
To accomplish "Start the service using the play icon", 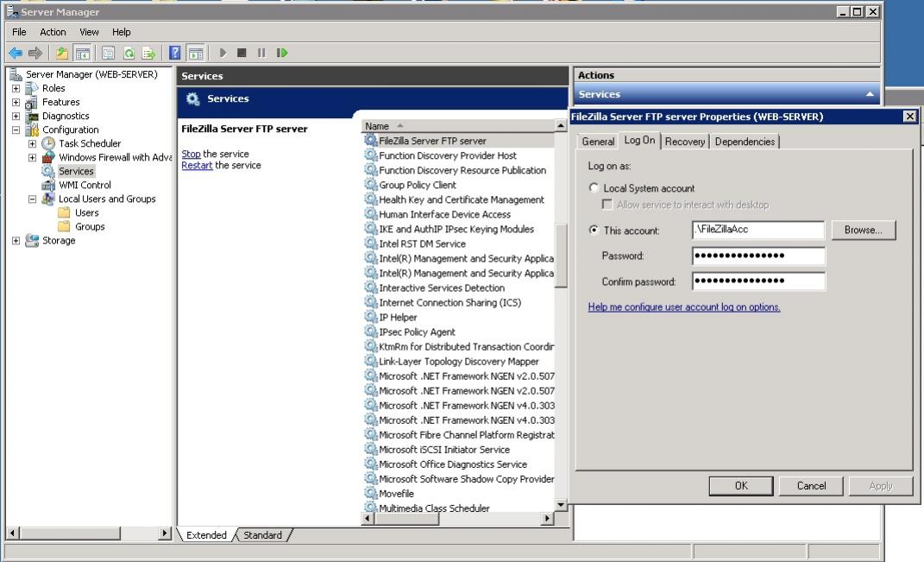I will [223, 53].
